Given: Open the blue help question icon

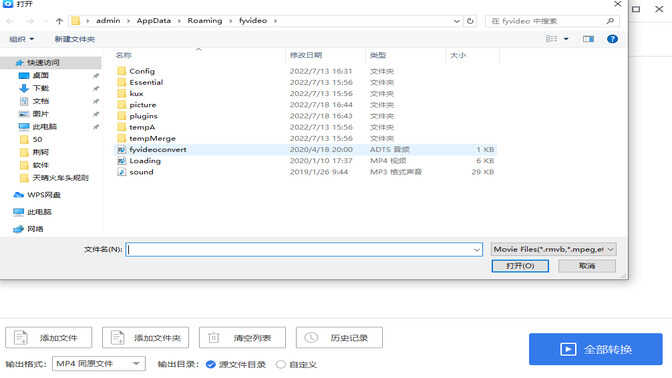Looking at the screenshot, I should [x=612, y=39].
